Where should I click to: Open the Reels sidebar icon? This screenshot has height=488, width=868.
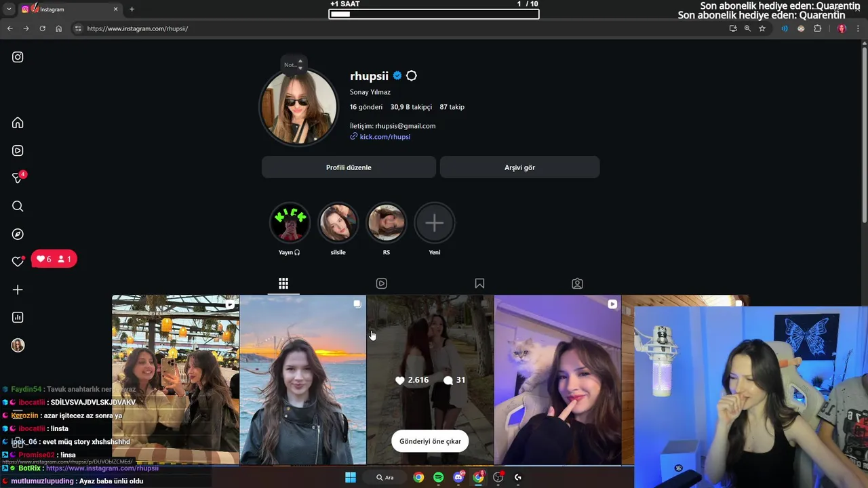click(18, 150)
